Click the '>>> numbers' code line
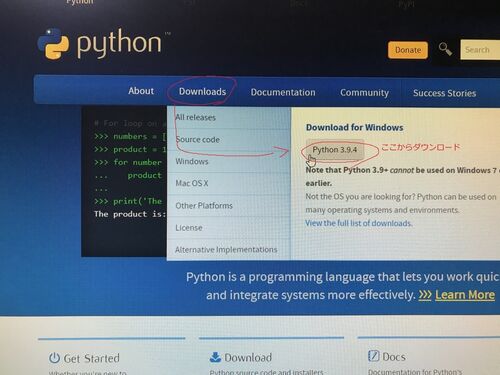Screen dimensions: 500x375 tap(130, 136)
